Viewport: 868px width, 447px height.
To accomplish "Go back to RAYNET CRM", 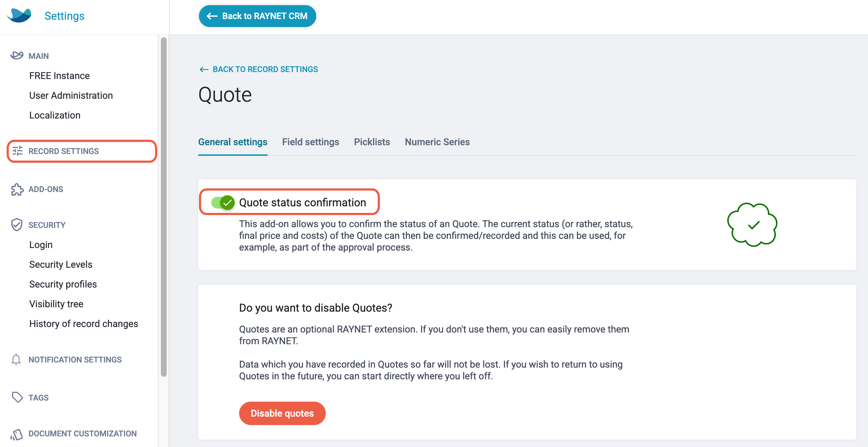I will click(257, 16).
